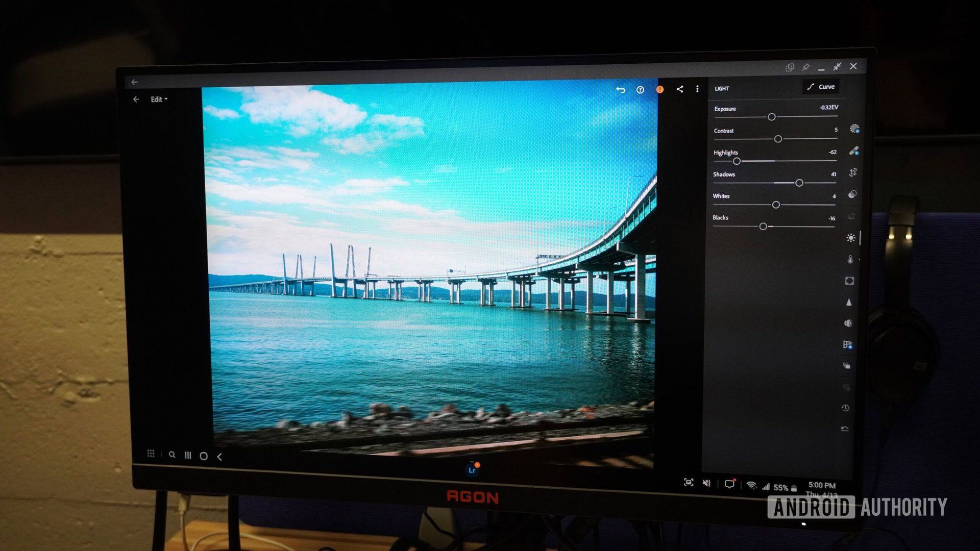Click the 55% battery indicator

tap(785, 488)
